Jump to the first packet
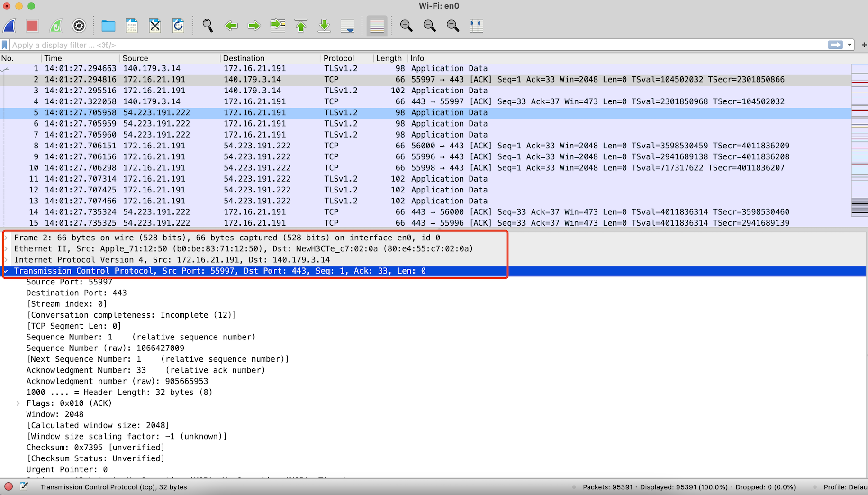 (x=301, y=26)
